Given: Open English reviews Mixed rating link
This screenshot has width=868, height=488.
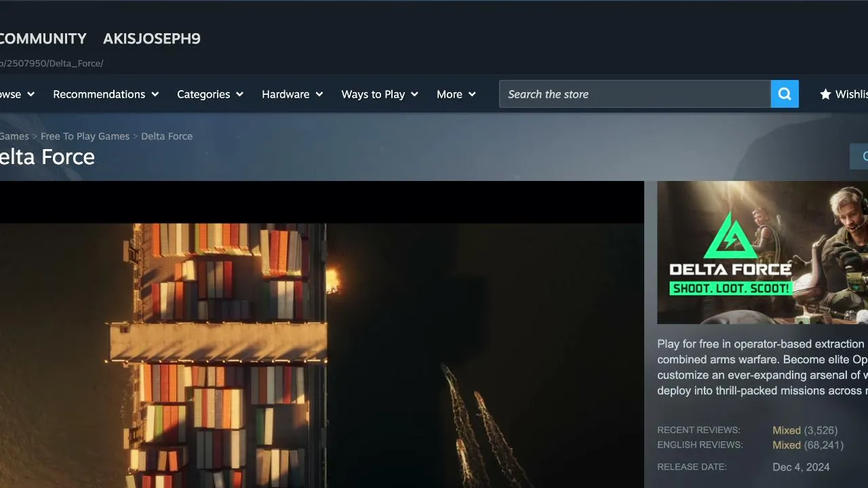Looking at the screenshot, I should point(787,445).
